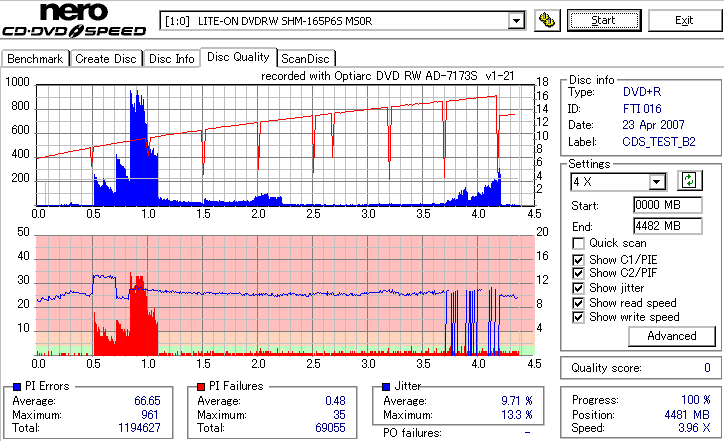Disable Show C1/PIE checkbox
This screenshot has height=441, width=724.
click(x=578, y=260)
